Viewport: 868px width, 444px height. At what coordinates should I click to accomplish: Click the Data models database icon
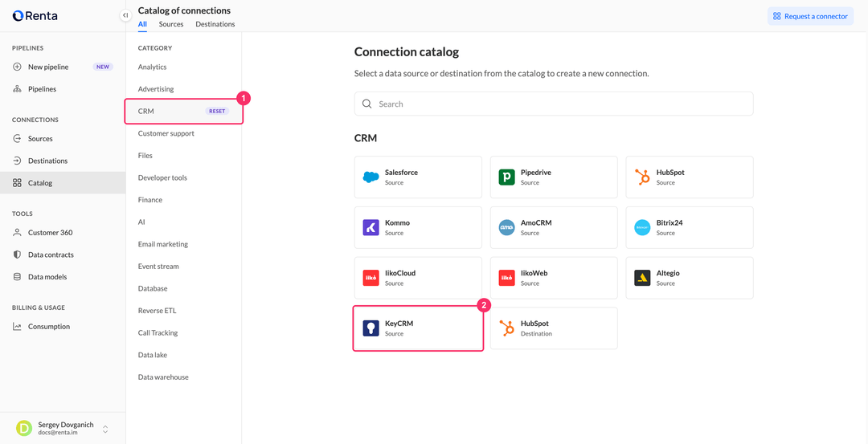[17, 277]
